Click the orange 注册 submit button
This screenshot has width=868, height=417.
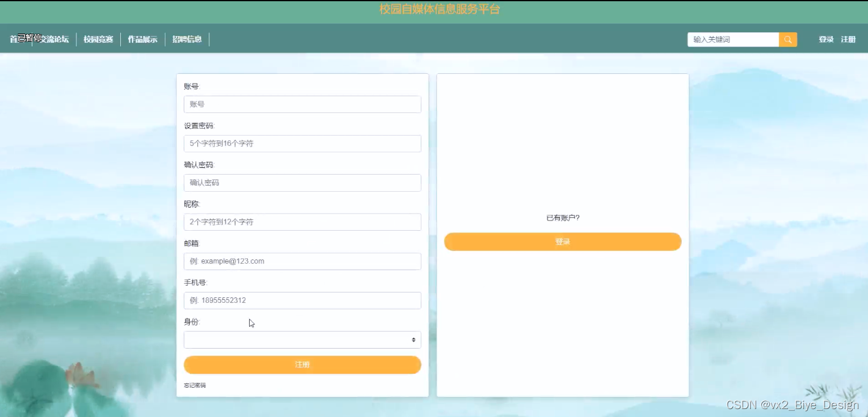[302, 364]
